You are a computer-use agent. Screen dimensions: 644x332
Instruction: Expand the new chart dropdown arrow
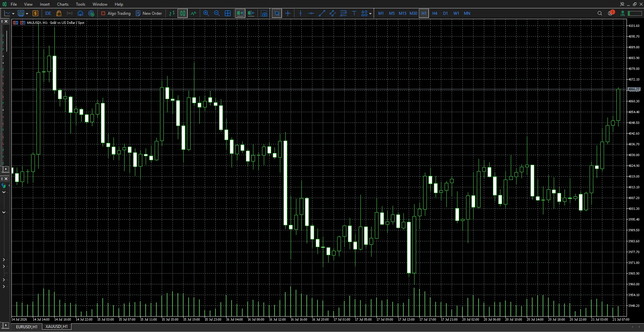click(13, 14)
